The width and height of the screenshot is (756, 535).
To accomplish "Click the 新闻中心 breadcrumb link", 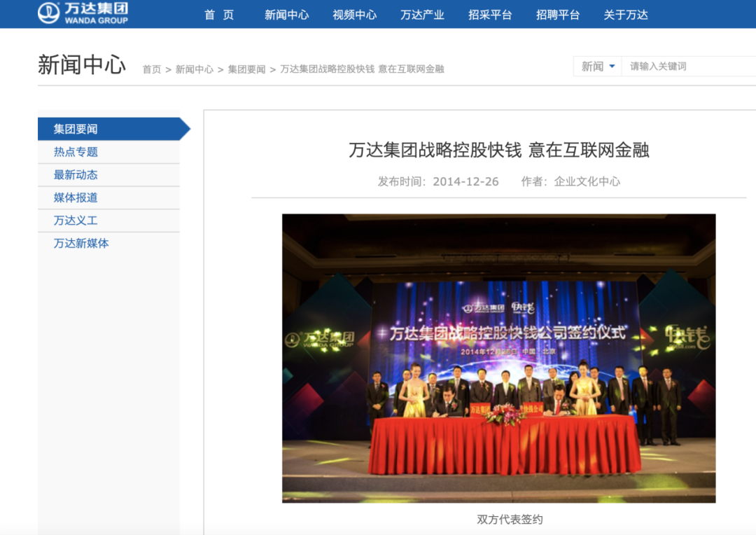I will [194, 69].
